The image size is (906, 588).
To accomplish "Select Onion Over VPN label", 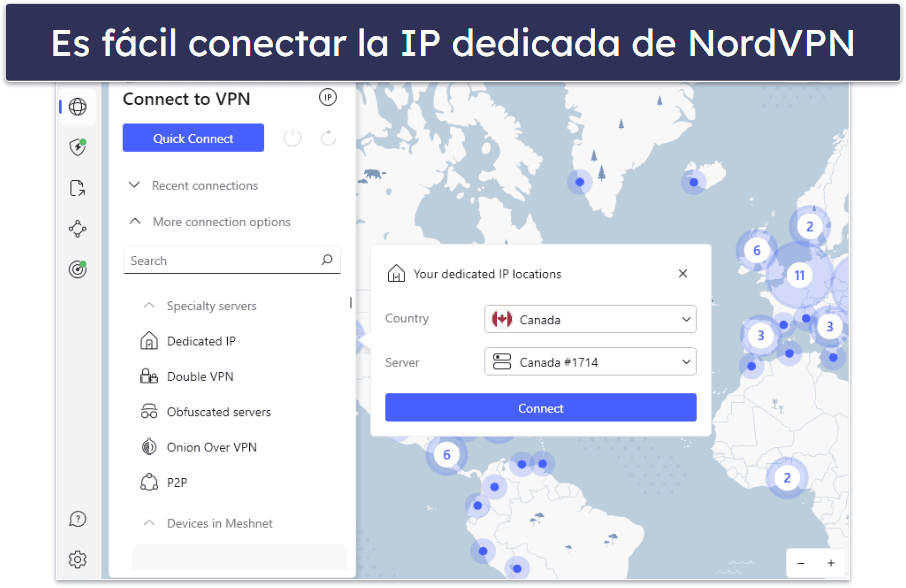I will [211, 447].
